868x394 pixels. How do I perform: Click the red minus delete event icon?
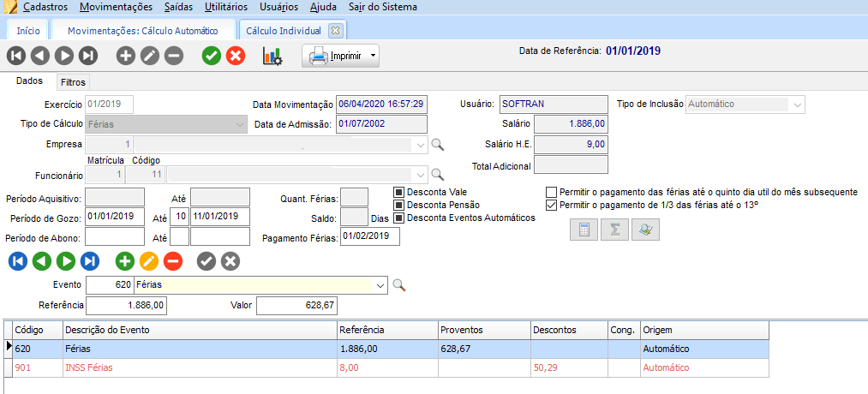coord(173,261)
